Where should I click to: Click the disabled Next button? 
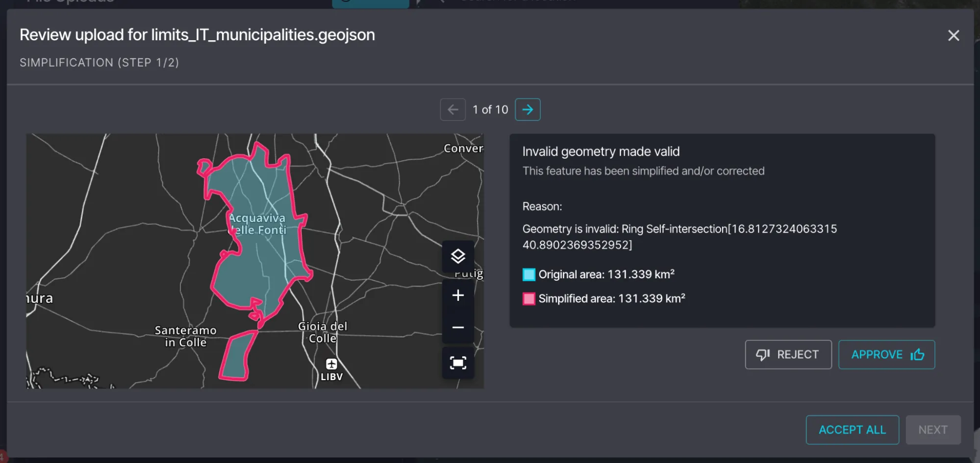pos(933,430)
